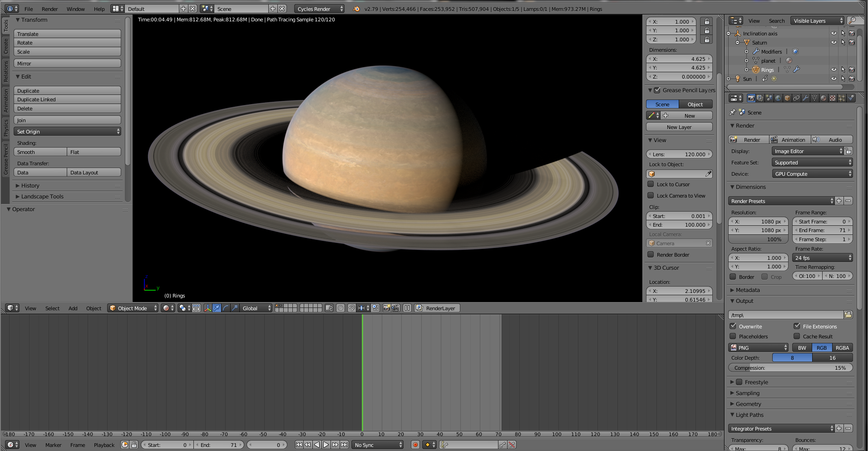Switch to the Object grease pencil tab

(695, 104)
